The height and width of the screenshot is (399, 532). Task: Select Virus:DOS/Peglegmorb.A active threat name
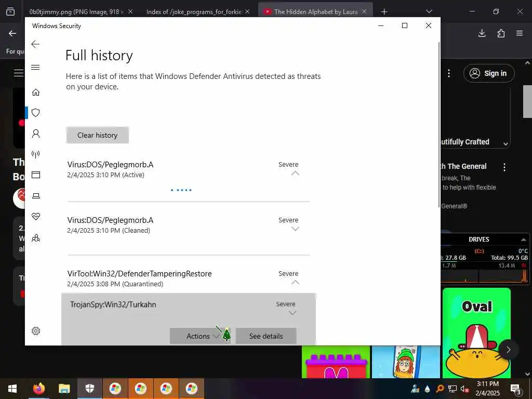110,165
